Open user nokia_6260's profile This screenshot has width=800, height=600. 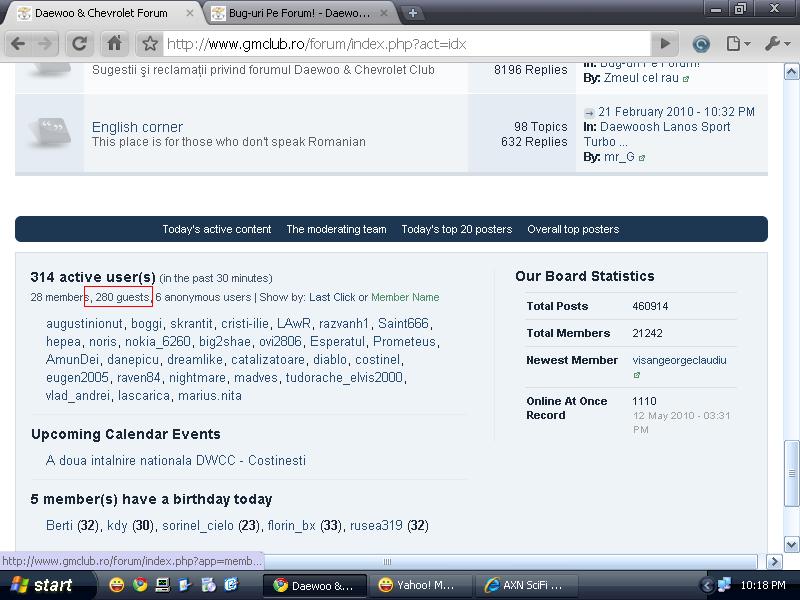click(x=158, y=341)
